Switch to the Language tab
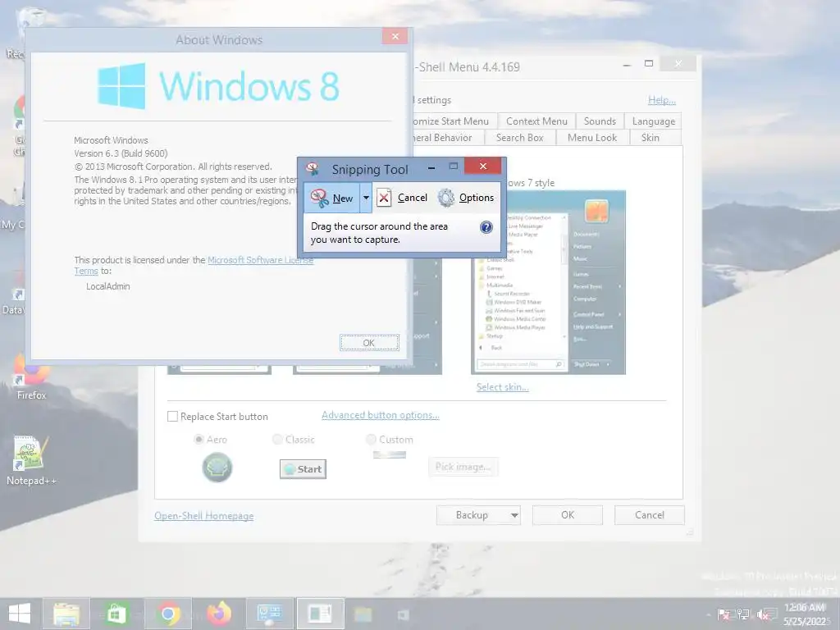 653,121
